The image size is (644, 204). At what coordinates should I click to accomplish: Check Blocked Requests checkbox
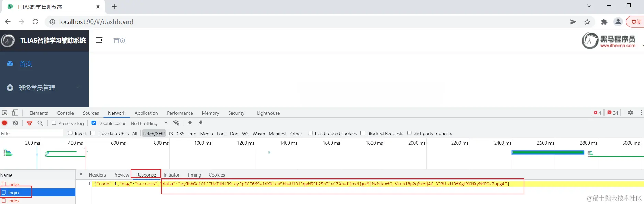[363, 133]
